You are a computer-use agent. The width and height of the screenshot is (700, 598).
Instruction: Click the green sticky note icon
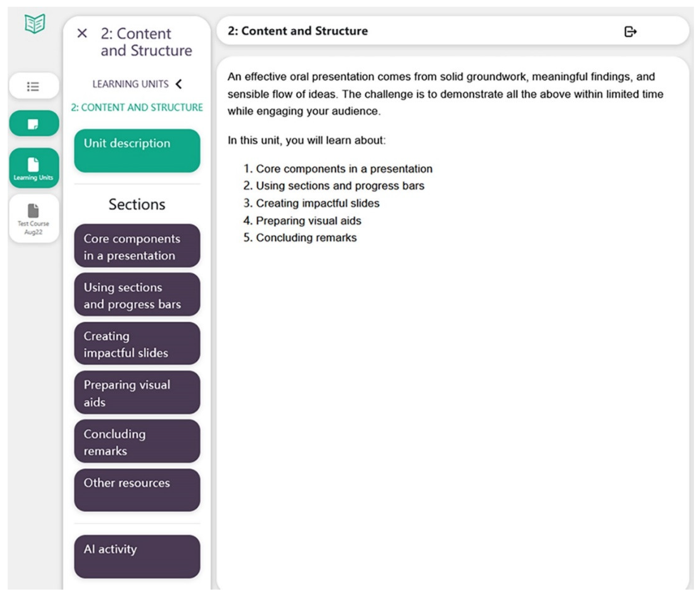(x=33, y=124)
